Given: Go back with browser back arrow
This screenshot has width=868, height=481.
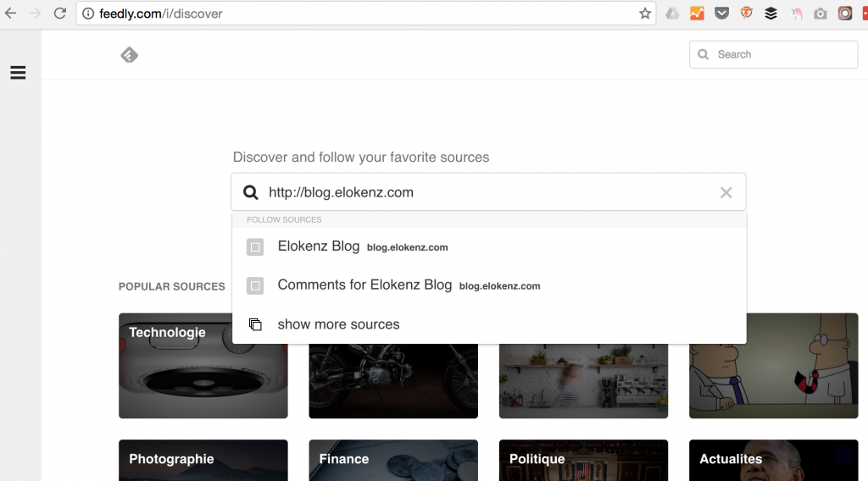Looking at the screenshot, I should coord(10,14).
